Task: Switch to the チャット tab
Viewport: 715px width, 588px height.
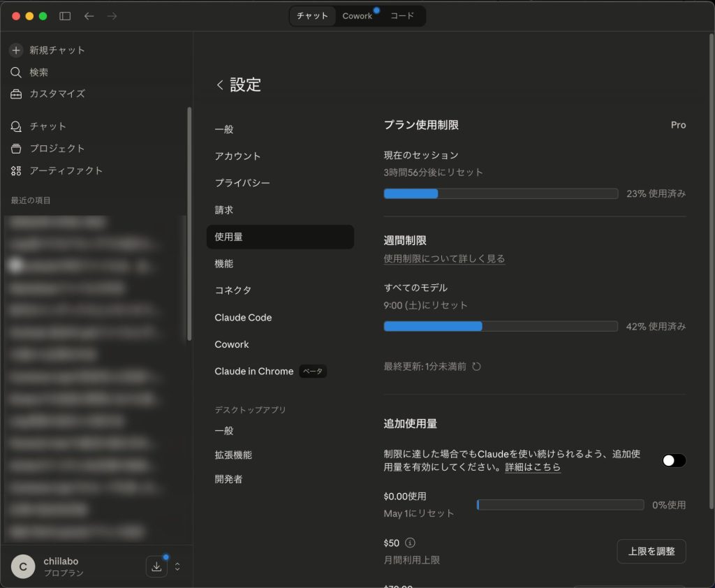Action: (312, 16)
